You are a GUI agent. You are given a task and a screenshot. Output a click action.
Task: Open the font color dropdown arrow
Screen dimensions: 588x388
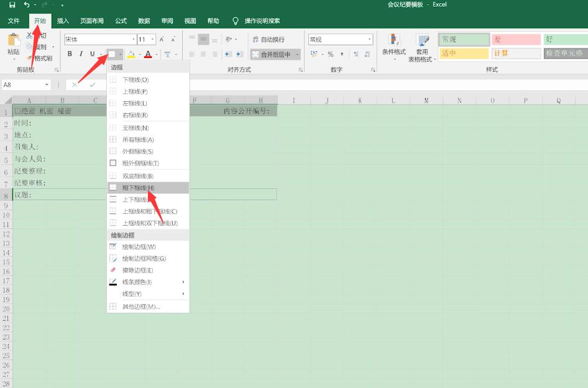click(x=157, y=55)
